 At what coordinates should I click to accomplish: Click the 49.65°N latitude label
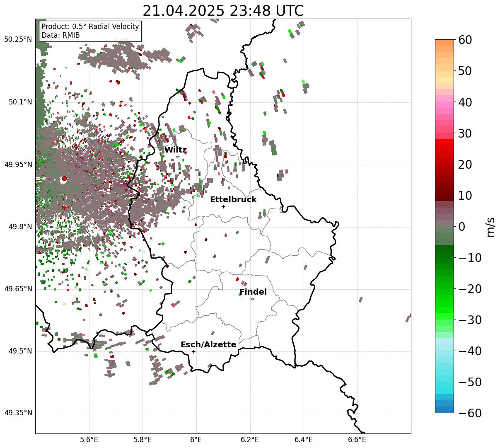coord(18,289)
